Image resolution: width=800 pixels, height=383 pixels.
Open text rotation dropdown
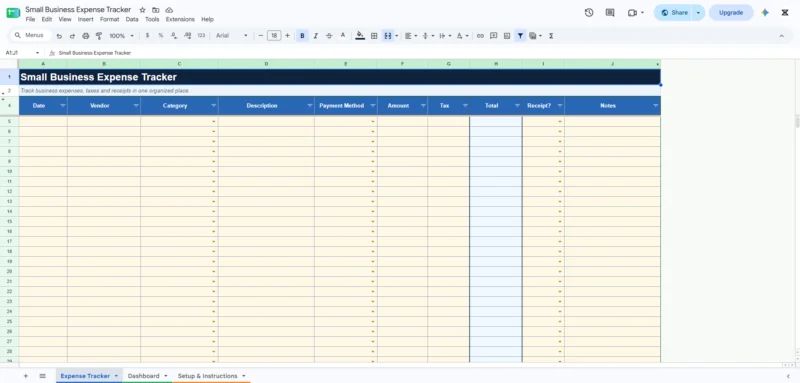462,36
